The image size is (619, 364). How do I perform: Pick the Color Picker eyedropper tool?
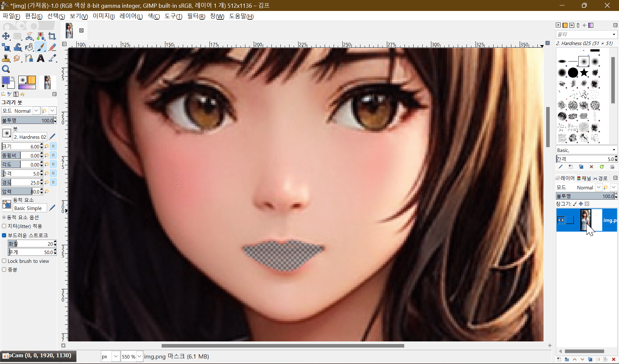(52, 58)
